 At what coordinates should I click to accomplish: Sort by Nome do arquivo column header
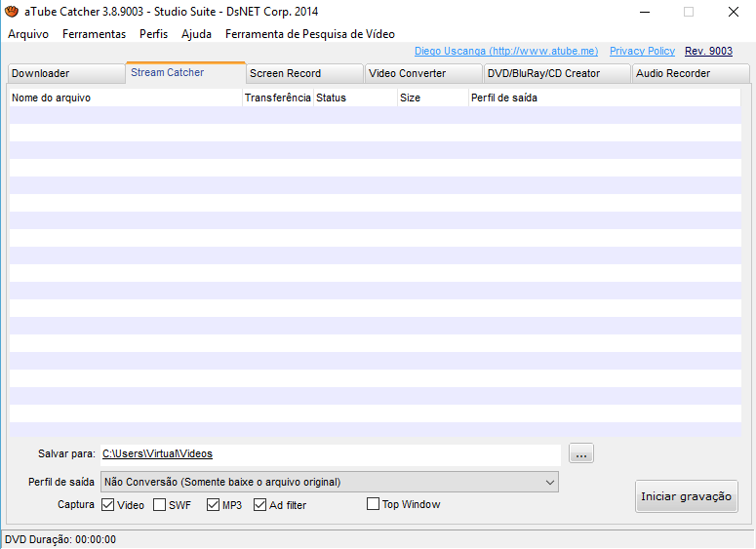click(126, 98)
